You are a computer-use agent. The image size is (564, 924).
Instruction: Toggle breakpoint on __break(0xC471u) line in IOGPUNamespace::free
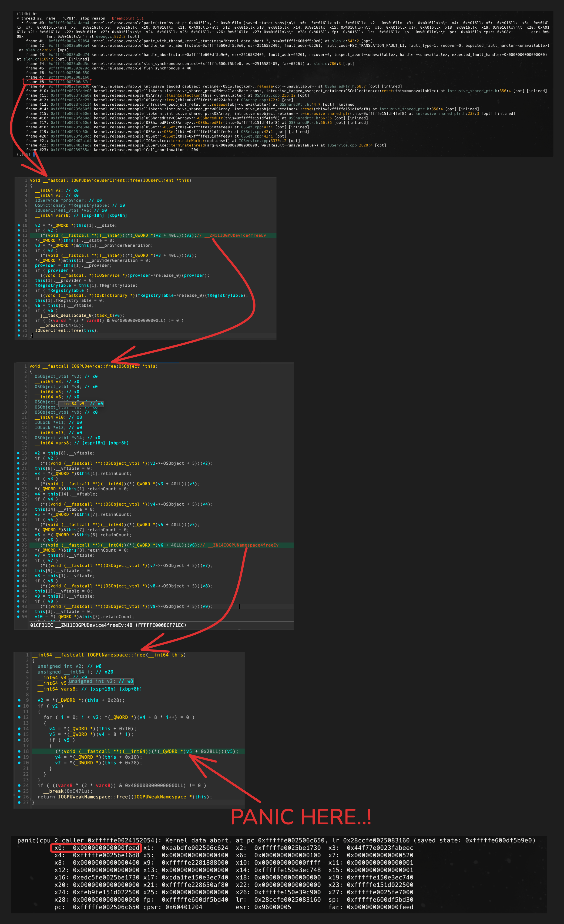tap(19, 791)
